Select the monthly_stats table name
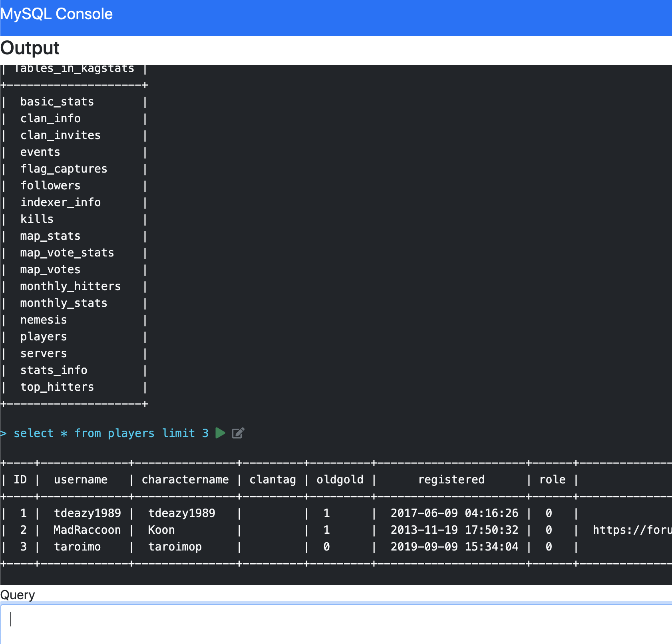Screen dimensions: 672x644 pos(64,303)
